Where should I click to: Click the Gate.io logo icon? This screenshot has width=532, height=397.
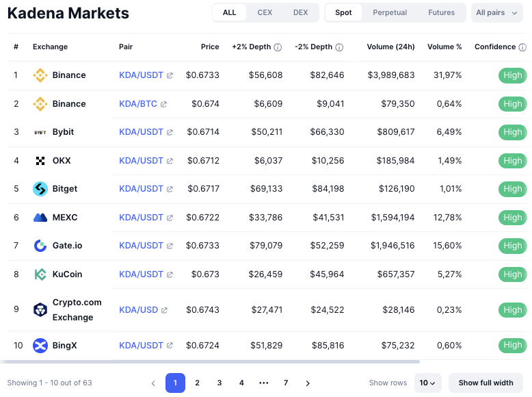(40, 246)
